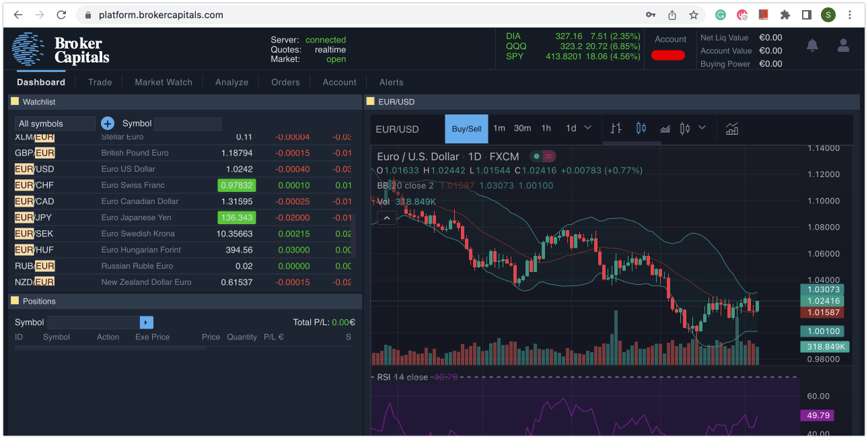Open the Market Watch tab

point(164,82)
